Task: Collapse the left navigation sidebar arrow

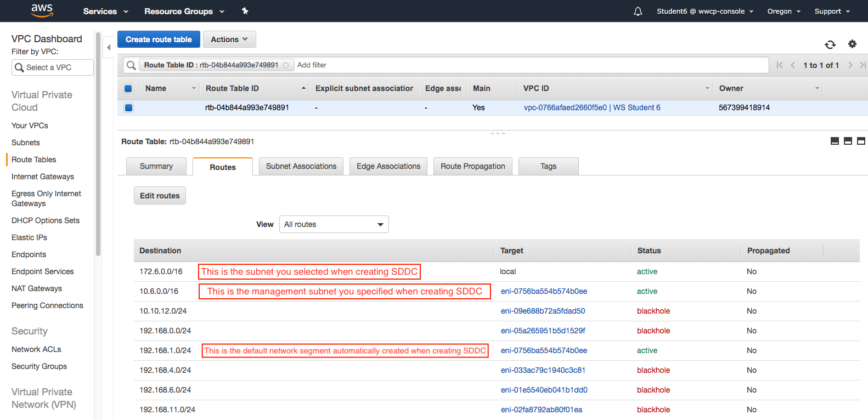Action: pyautogui.click(x=109, y=48)
